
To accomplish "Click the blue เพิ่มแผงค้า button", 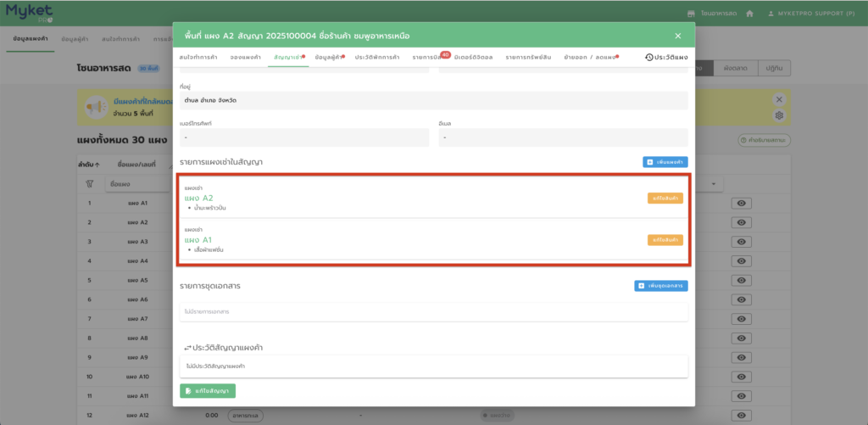I will click(x=665, y=161).
